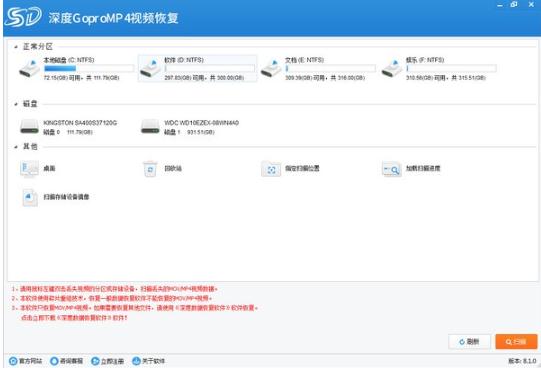Image resolution: width=541 pixels, height=368 pixels.
Task: Select the 软件 D: NTFS drive icon
Action: (x=150, y=68)
